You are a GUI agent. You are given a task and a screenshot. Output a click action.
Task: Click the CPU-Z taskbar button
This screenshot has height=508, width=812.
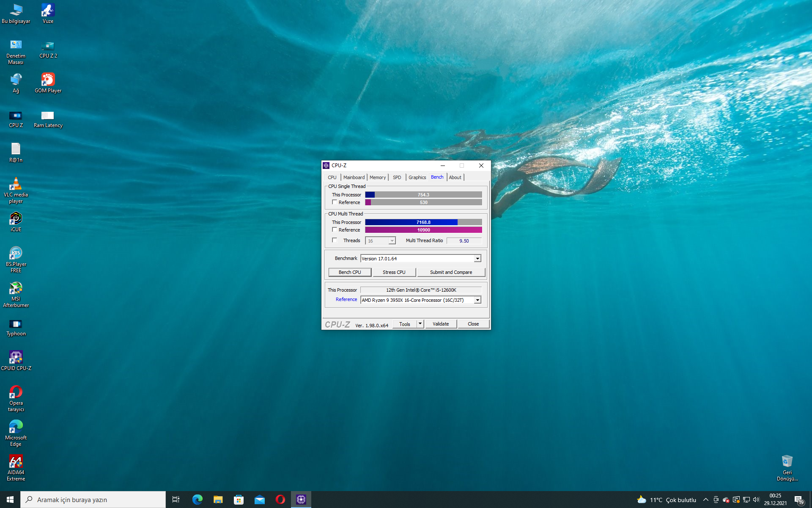pyautogui.click(x=301, y=500)
